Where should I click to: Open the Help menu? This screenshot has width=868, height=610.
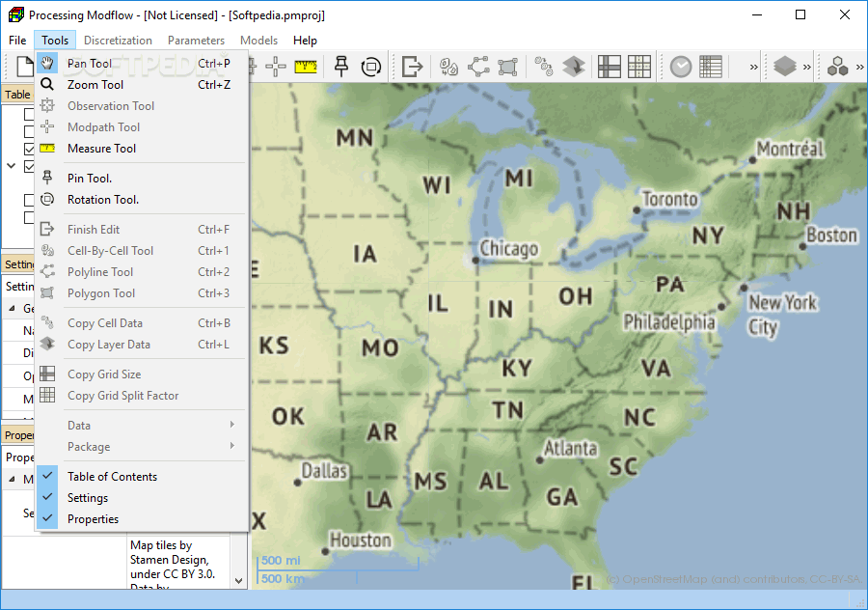305,40
